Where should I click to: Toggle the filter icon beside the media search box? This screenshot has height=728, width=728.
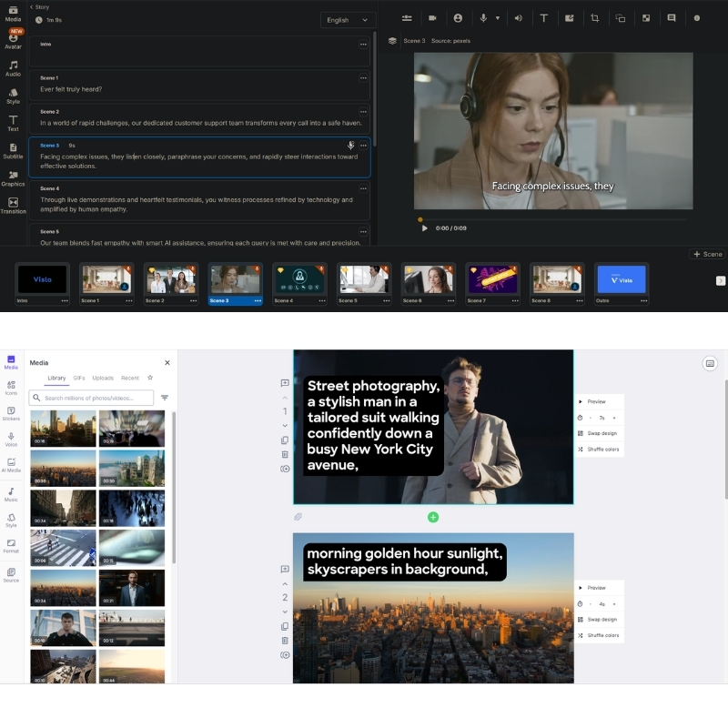coord(165,398)
